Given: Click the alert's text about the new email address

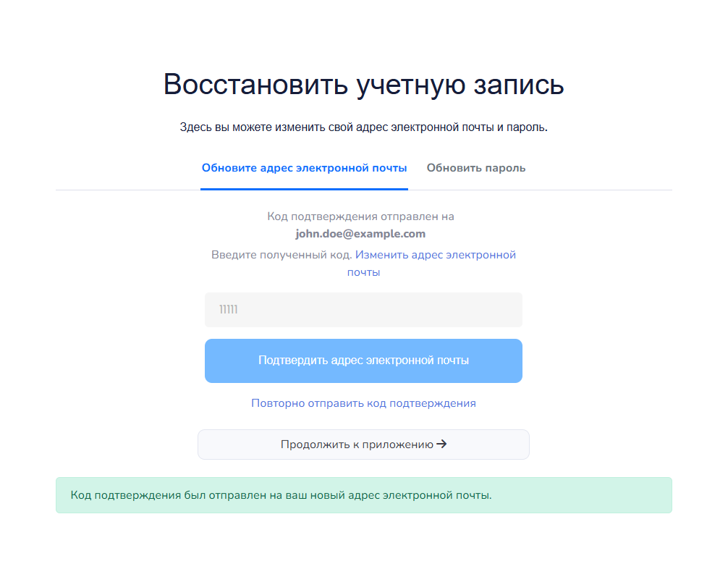Looking at the screenshot, I should tap(281, 495).
